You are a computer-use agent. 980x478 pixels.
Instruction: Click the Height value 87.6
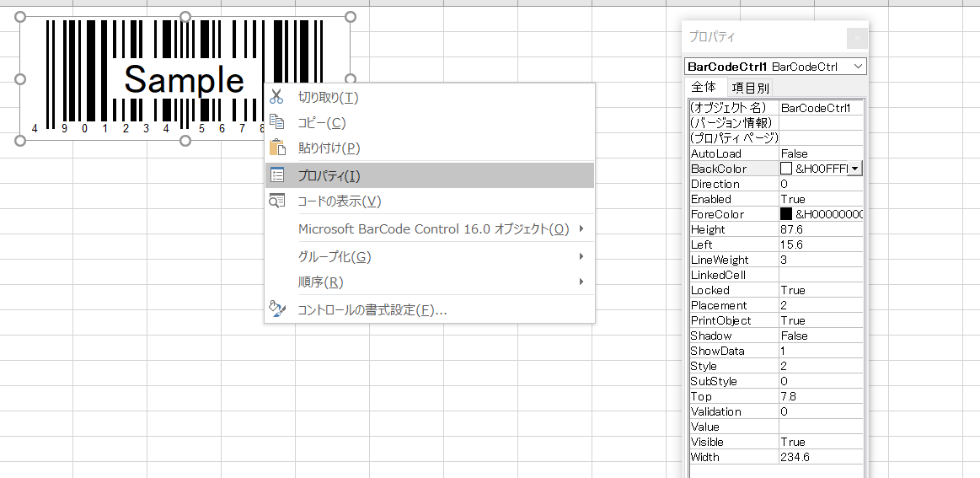tap(821, 229)
